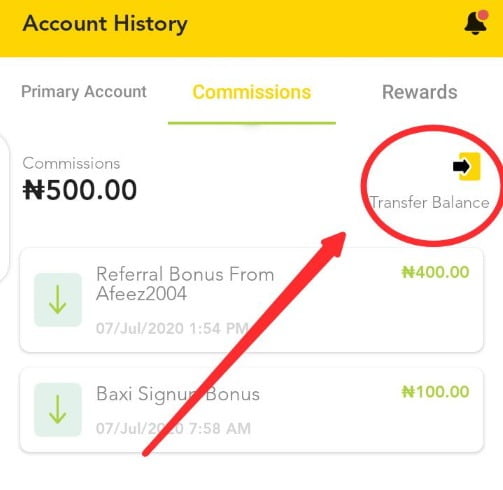Tap green arrow icon beside Baxi Signup Bonus
The height and width of the screenshot is (490, 503).
58,410
